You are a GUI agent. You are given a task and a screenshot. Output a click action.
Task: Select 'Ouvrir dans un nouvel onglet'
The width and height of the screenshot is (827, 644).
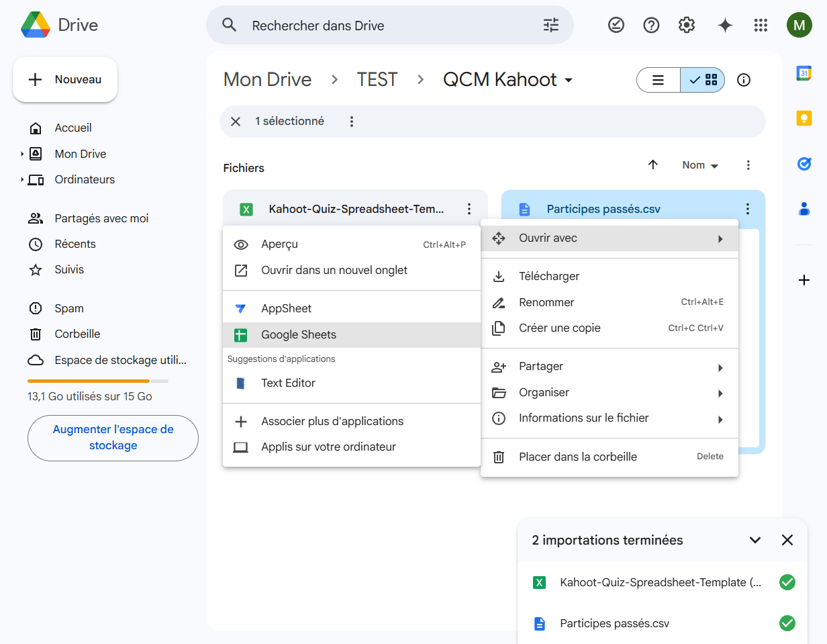(352, 271)
